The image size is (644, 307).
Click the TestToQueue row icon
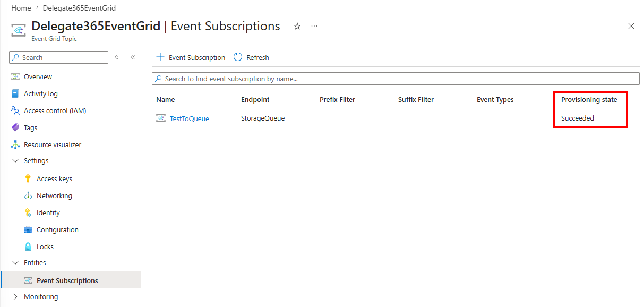coord(161,118)
